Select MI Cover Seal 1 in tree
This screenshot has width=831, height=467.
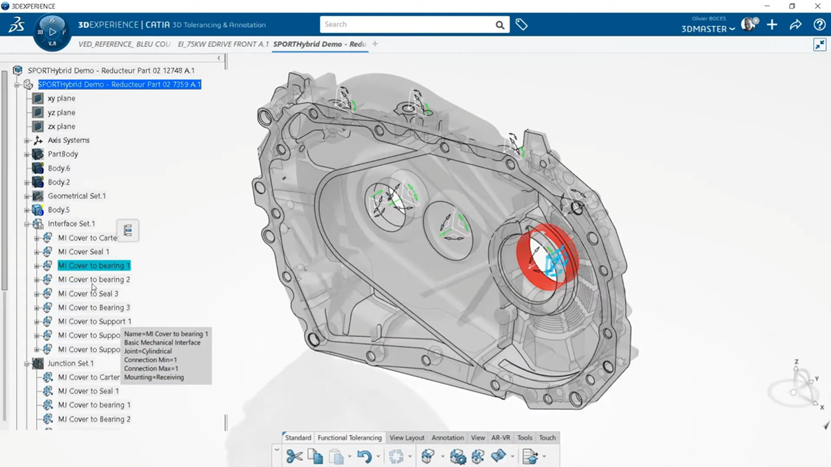84,252
